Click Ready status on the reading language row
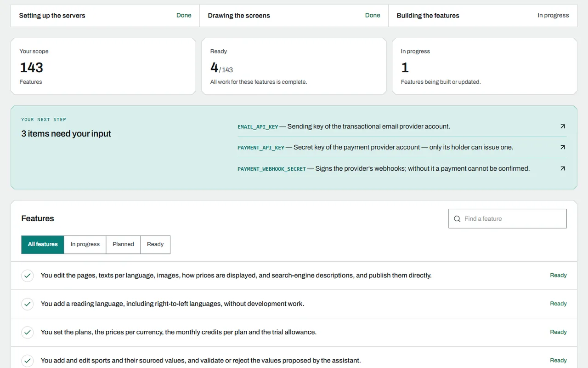Image resolution: width=588 pixels, height=368 pixels. pos(558,304)
